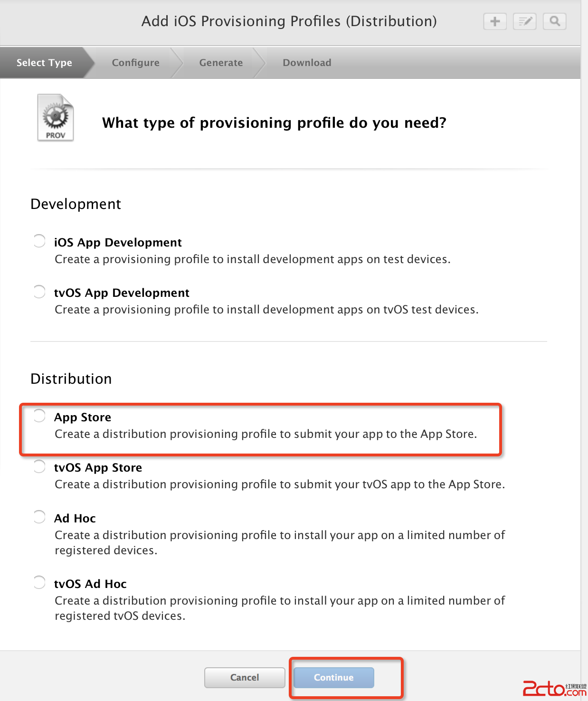Select tvOS App Development radio button
The width and height of the screenshot is (588, 701).
coord(39,291)
